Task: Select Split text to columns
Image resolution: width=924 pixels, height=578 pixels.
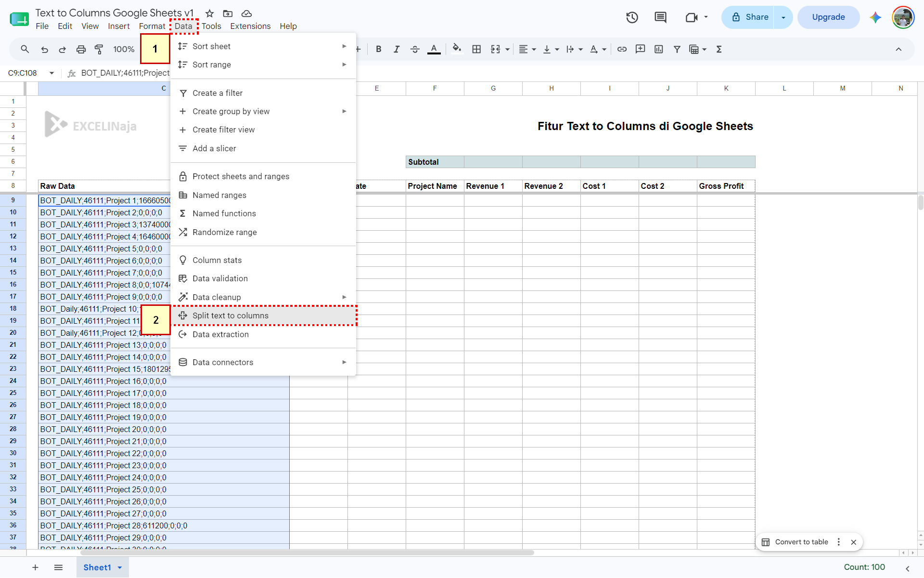Action: (264, 315)
